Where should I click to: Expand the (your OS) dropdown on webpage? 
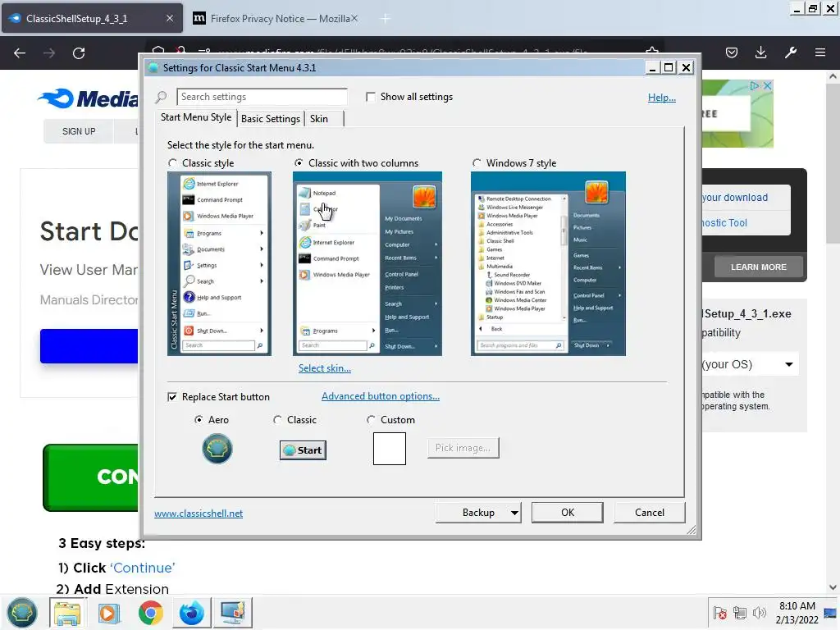pyautogui.click(x=749, y=364)
